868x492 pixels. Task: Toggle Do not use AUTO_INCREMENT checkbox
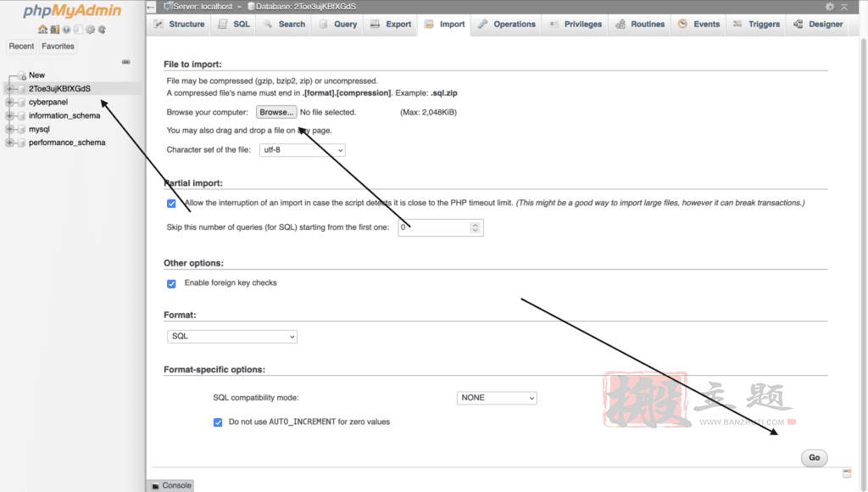[x=218, y=422]
